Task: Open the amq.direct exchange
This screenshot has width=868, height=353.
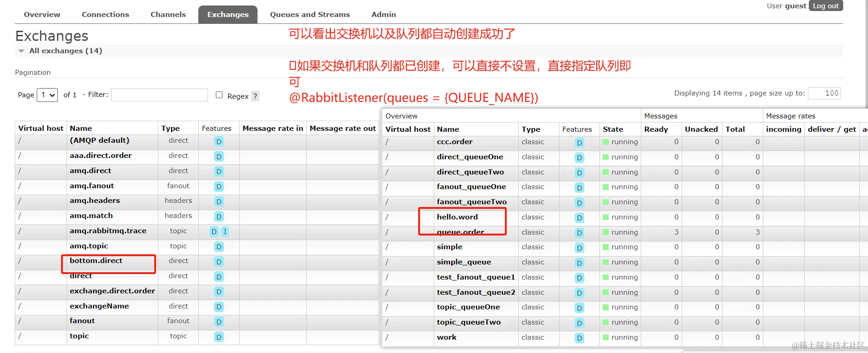Action: pyautogui.click(x=90, y=171)
